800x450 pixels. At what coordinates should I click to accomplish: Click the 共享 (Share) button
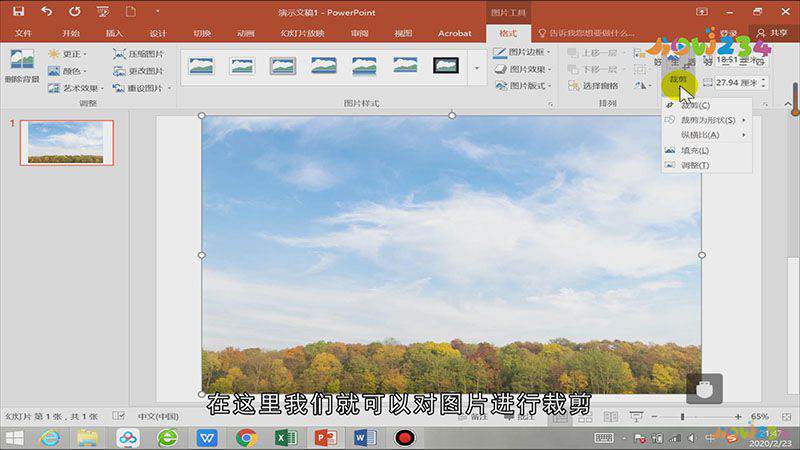(x=773, y=33)
